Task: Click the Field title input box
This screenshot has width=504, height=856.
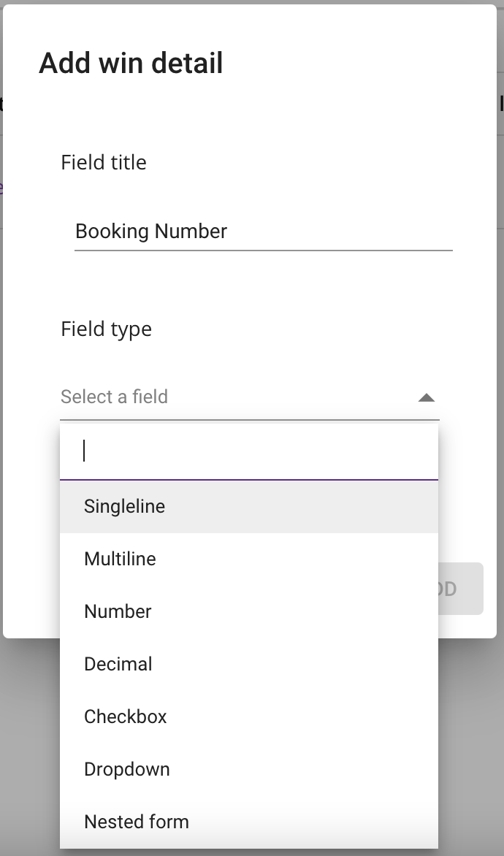Action: click(x=263, y=232)
